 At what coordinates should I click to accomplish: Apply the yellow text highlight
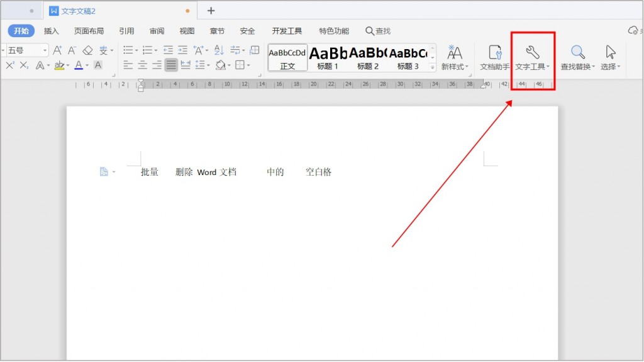[x=60, y=65]
